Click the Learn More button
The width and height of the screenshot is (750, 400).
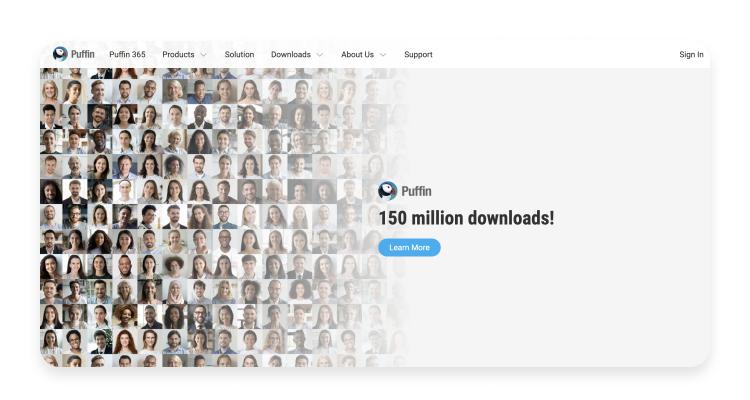(409, 247)
